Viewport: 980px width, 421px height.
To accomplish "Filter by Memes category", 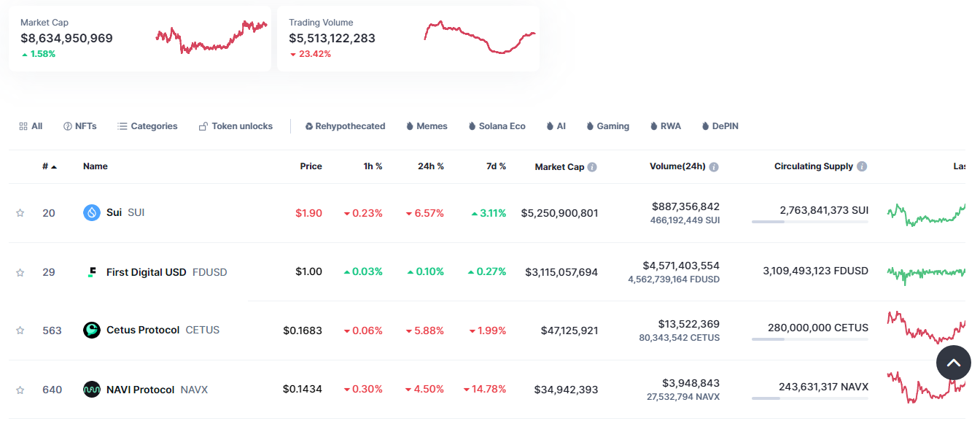I will 427,126.
